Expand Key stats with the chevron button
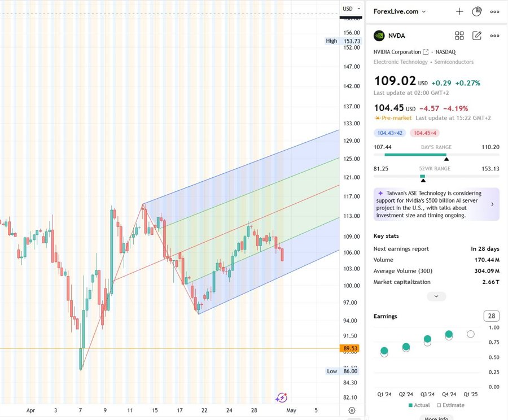The height and width of the screenshot is (420, 508). (x=436, y=296)
